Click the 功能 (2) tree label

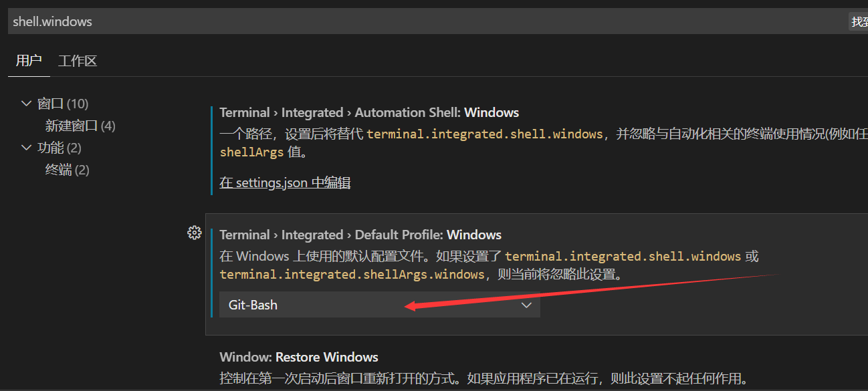60,148
